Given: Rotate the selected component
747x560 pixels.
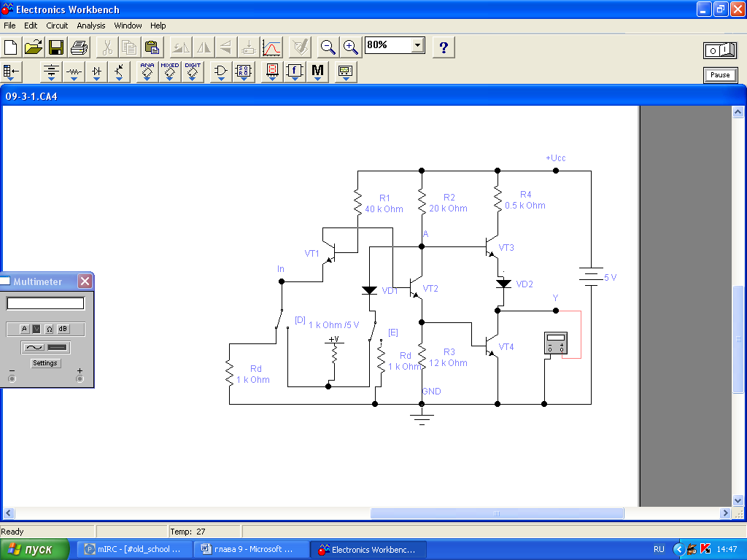Looking at the screenshot, I should [181, 47].
